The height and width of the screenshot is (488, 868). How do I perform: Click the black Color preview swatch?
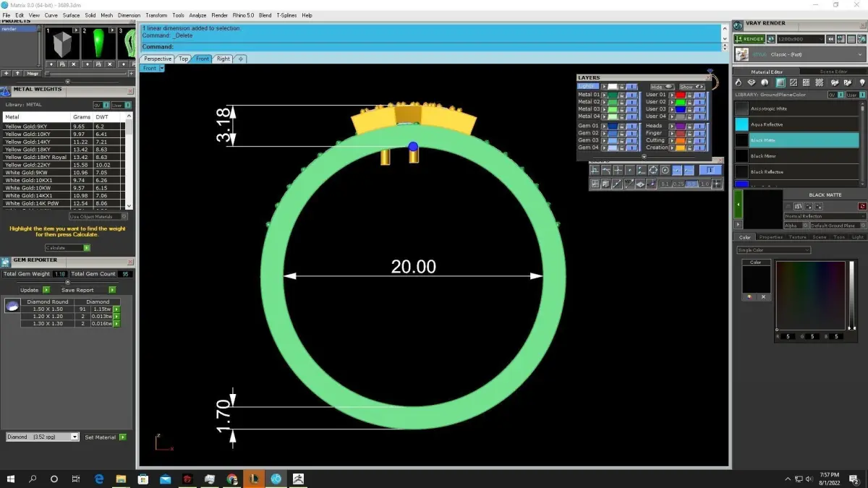756,278
